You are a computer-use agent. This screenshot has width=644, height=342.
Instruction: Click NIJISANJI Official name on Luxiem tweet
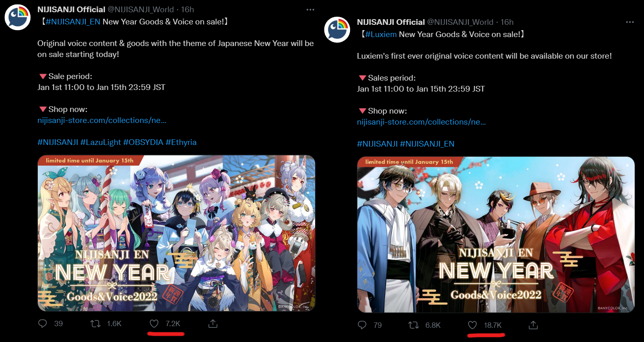(x=391, y=22)
